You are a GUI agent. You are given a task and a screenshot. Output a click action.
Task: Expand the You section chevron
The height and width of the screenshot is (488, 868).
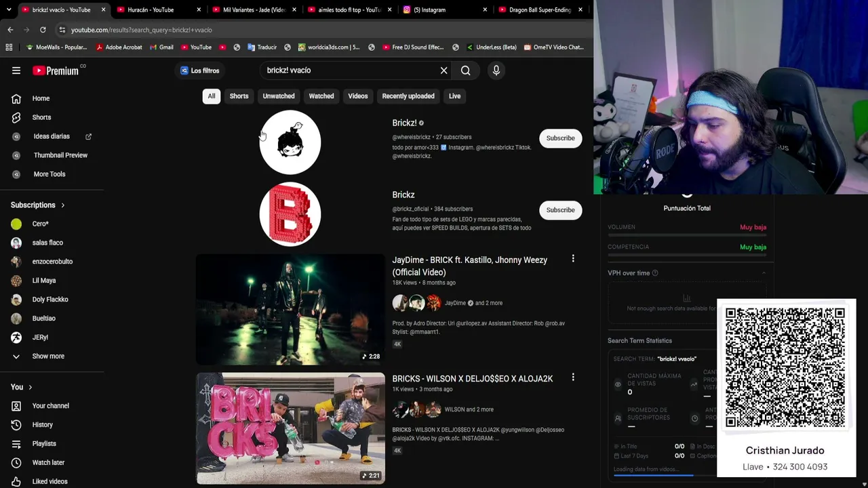tap(31, 387)
